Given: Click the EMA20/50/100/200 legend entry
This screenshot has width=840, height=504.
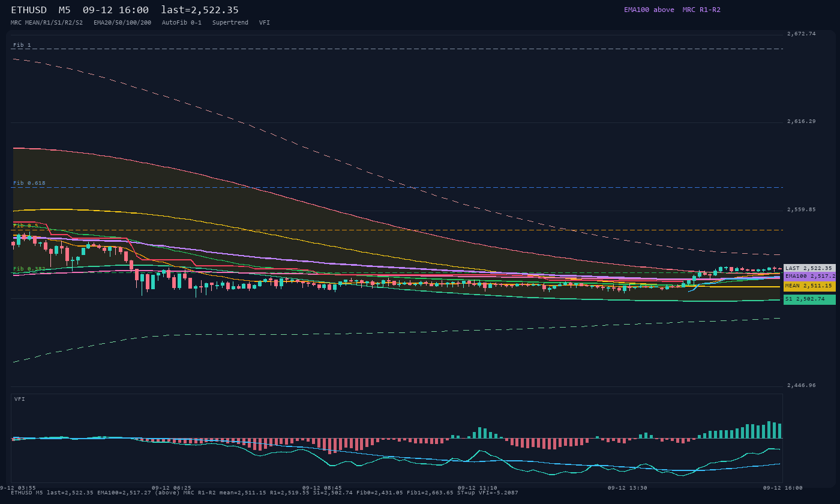Looking at the screenshot, I should click(122, 22).
